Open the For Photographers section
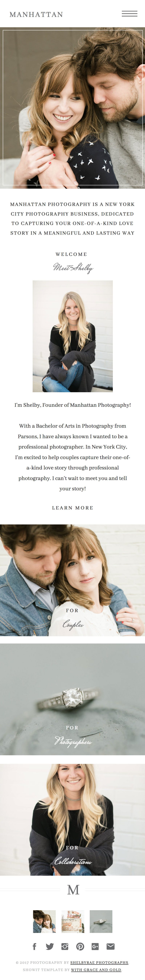145x980 pixels. point(72,699)
